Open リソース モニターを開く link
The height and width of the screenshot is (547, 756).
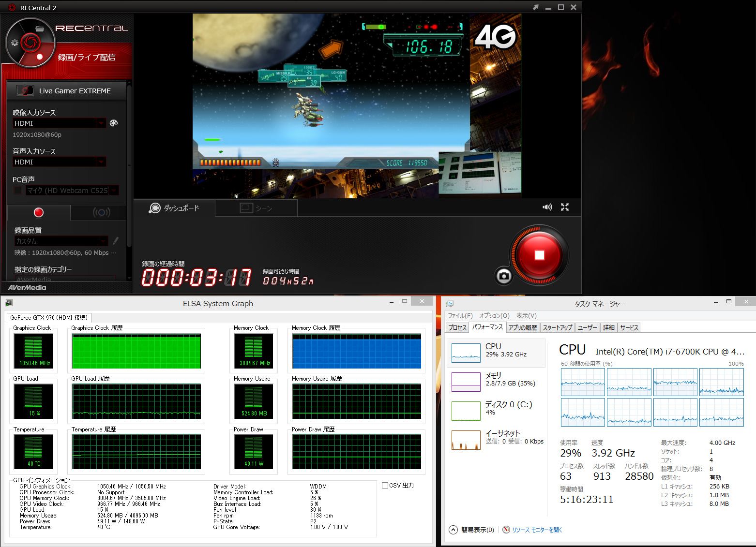click(x=537, y=530)
